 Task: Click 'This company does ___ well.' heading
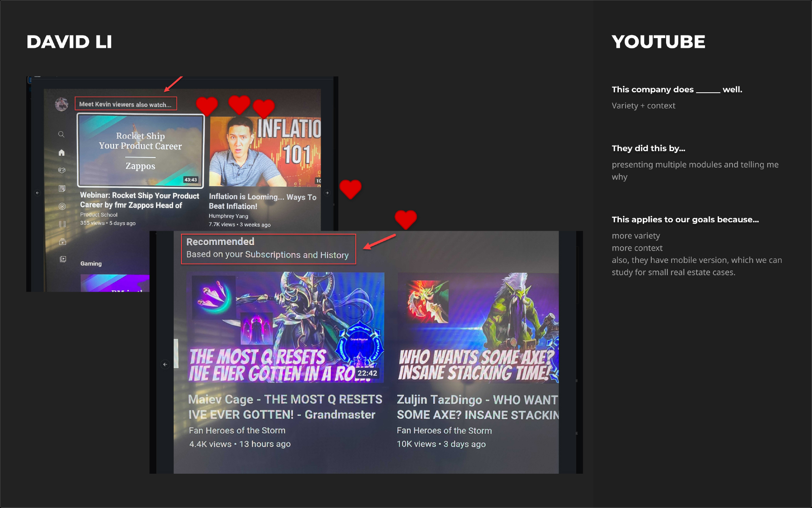click(677, 89)
